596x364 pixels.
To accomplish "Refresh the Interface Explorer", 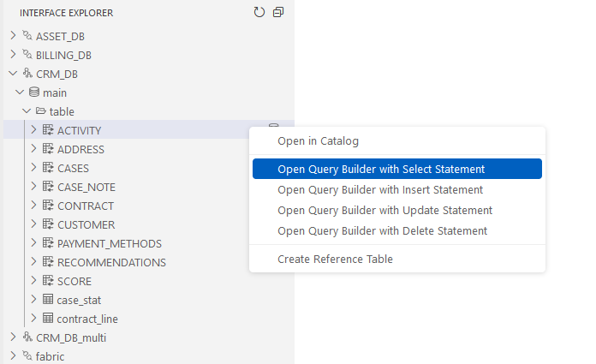I will pos(259,13).
